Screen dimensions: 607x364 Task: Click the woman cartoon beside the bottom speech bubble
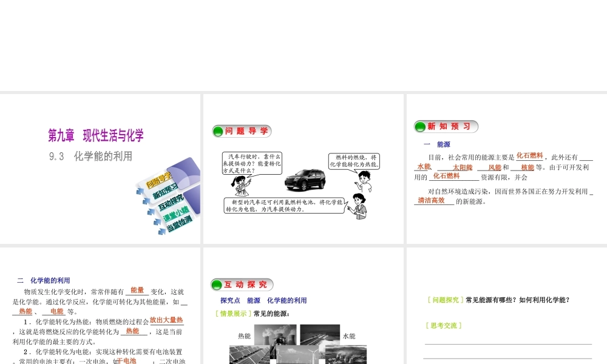click(358, 206)
